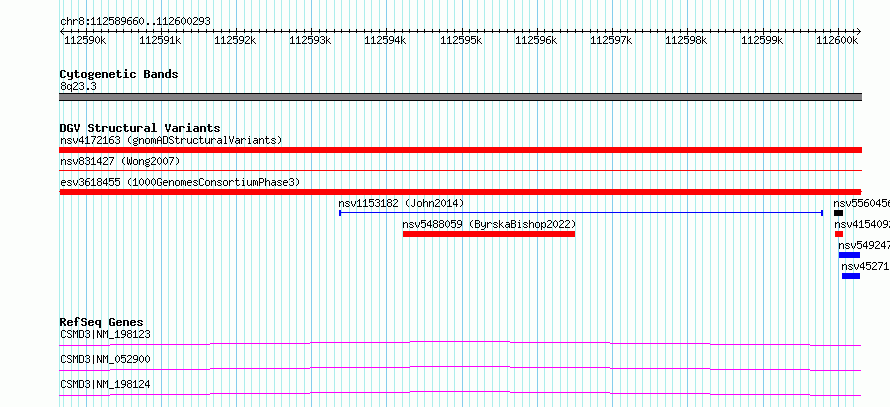Click the red esv3618455 variant bar
This screenshot has width=890, height=407.
[x=460, y=192]
